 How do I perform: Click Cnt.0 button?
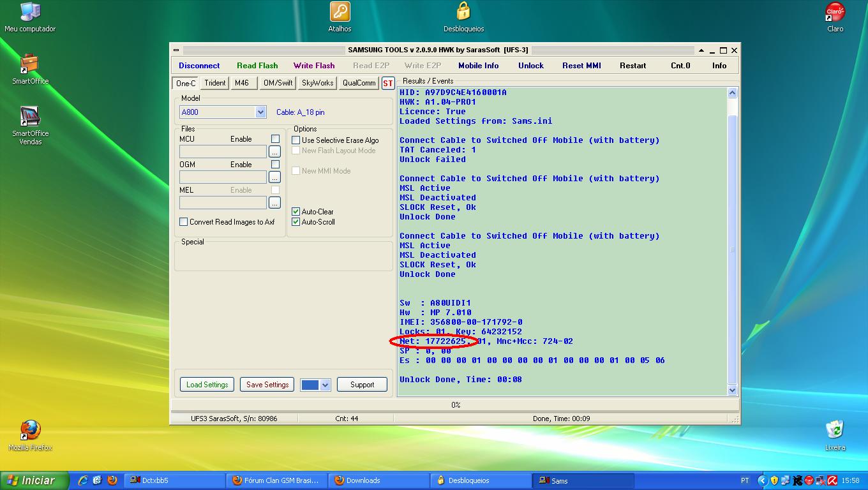click(x=680, y=66)
